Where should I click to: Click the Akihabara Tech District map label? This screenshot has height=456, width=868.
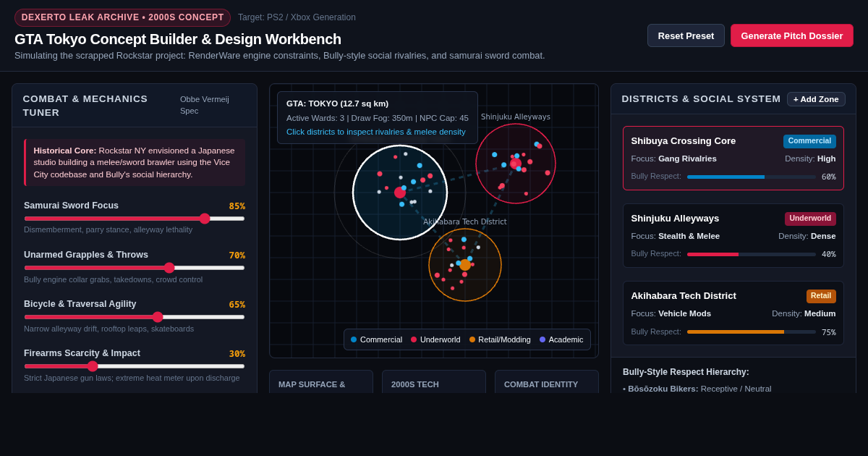[x=465, y=221]
